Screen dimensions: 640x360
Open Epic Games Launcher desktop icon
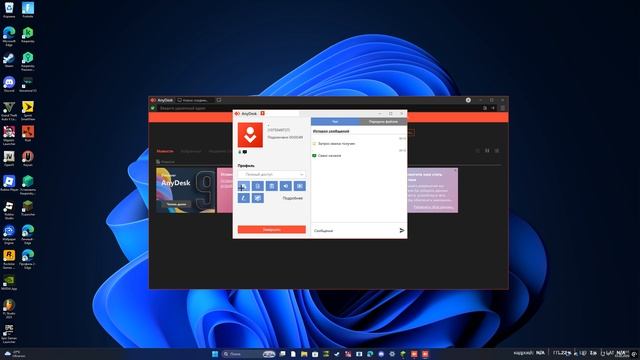tap(9, 334)
